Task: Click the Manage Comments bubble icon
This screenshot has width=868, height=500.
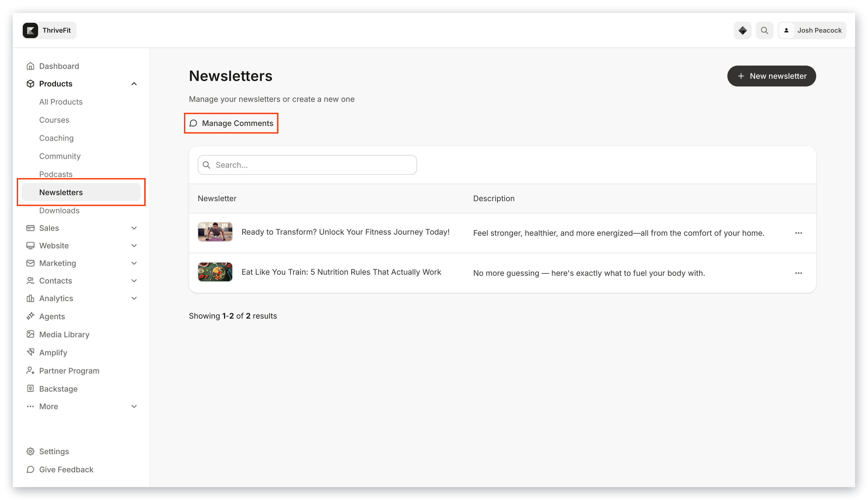Action: (193, 123)
